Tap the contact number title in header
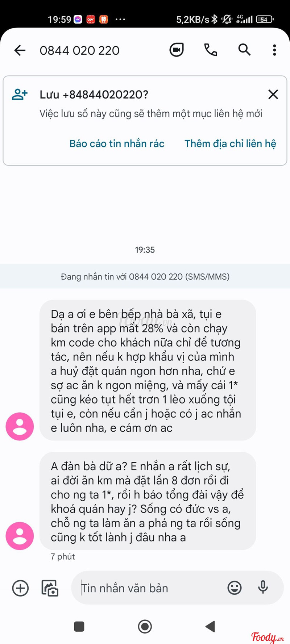Screen dimensions: 290x644 (x=80, y=50)
